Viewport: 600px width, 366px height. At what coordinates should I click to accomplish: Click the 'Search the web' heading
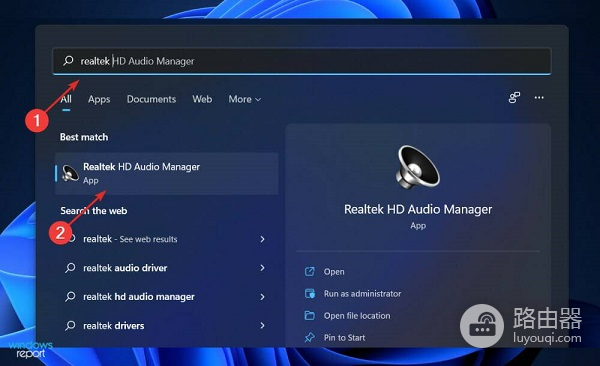pos(94,211)
